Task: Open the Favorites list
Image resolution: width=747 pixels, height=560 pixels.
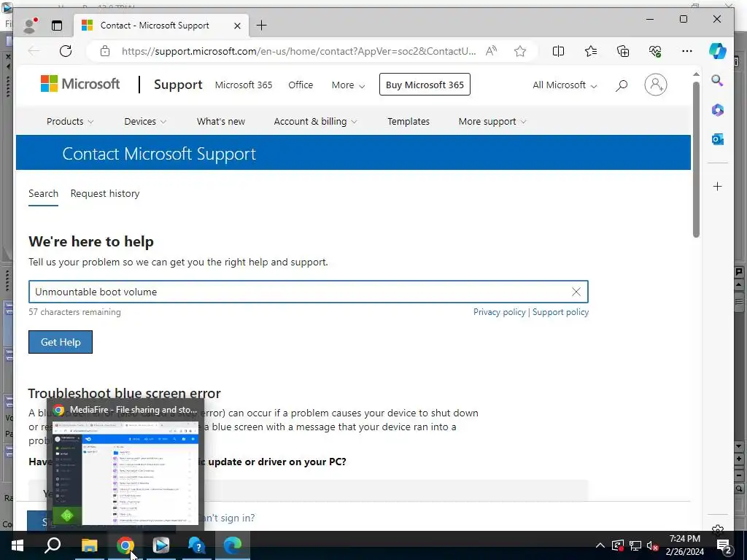Action: click(591, 51)
